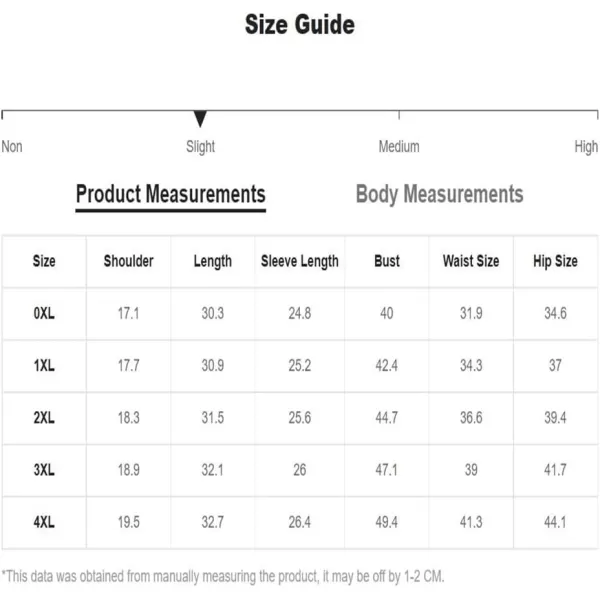Viewport: 600px width, 600px height.
Task: Select the 0XL size row
Action: pyautogui.click(x=300, y=313)
